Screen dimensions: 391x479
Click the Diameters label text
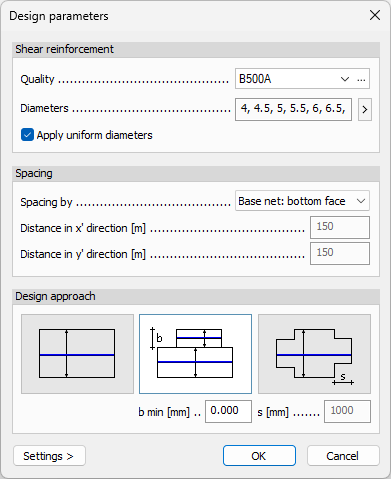coord(44,108)
